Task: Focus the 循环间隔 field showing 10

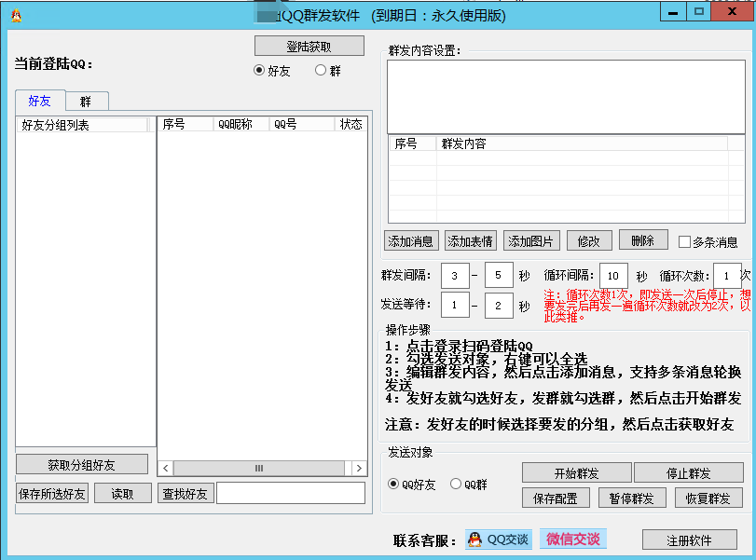Action: coord(613,276)
